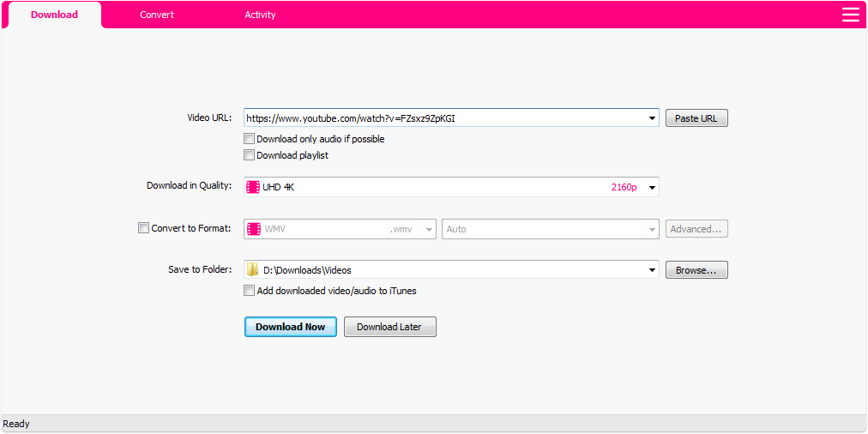Viewport: 868px width, 434px height.
Task: Tick the Download playlist checkbox
Action: tap(249, 155)
